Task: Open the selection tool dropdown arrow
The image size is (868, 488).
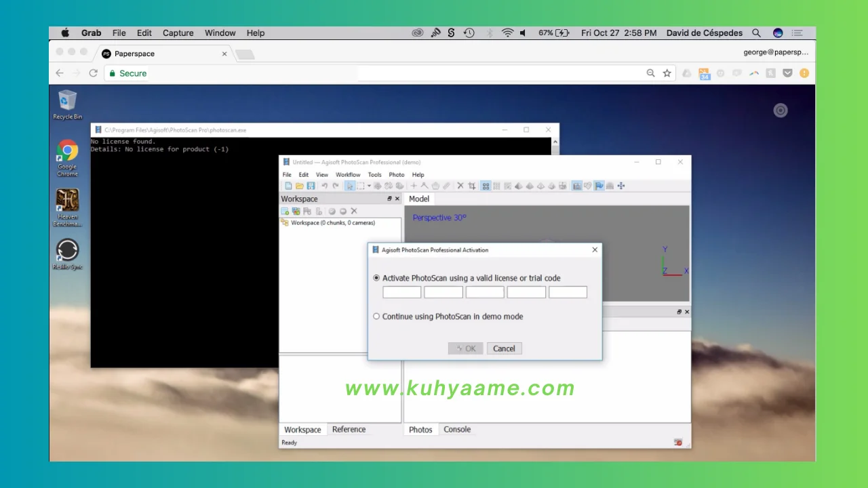Action: [x=369, y=186]
